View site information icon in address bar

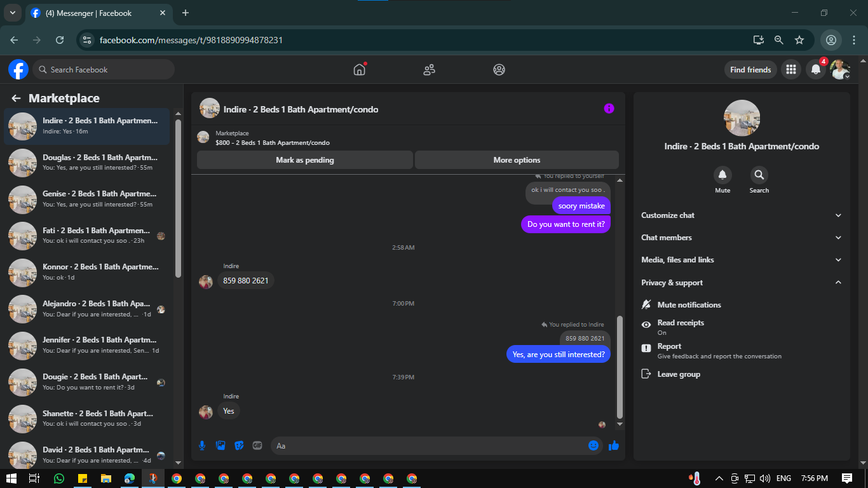click(x=88, y=40)
